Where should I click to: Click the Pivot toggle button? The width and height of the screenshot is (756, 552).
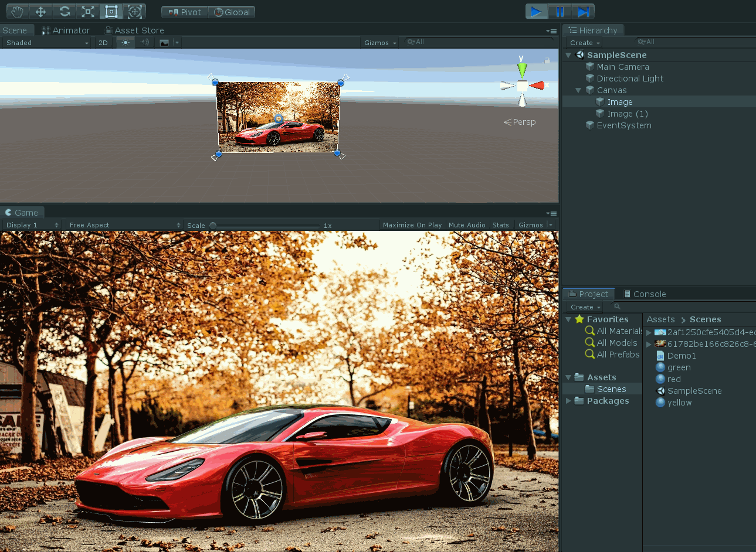[x=185, y=12]
